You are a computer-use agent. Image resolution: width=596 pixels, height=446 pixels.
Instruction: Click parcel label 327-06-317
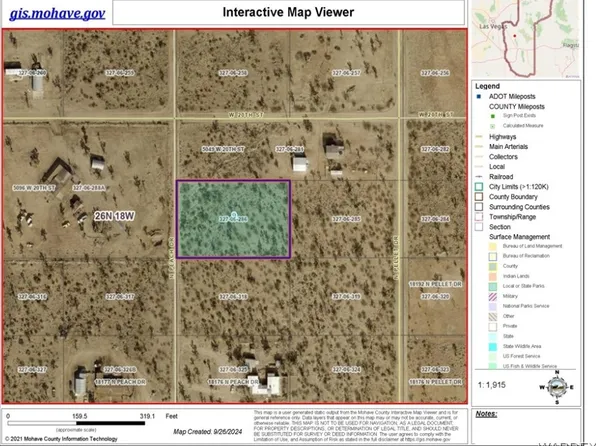[x=120, y=297]
